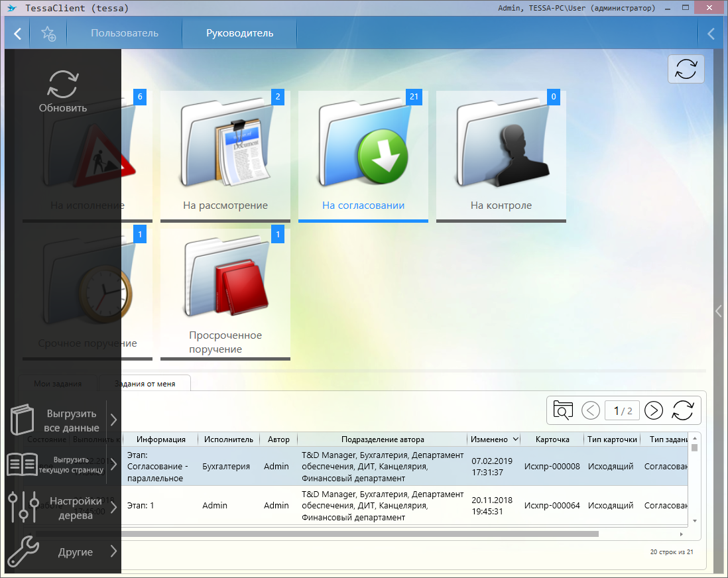Click the Другие wrench icon
Viewport: 728px width, 578px height.
click(23, 551)
